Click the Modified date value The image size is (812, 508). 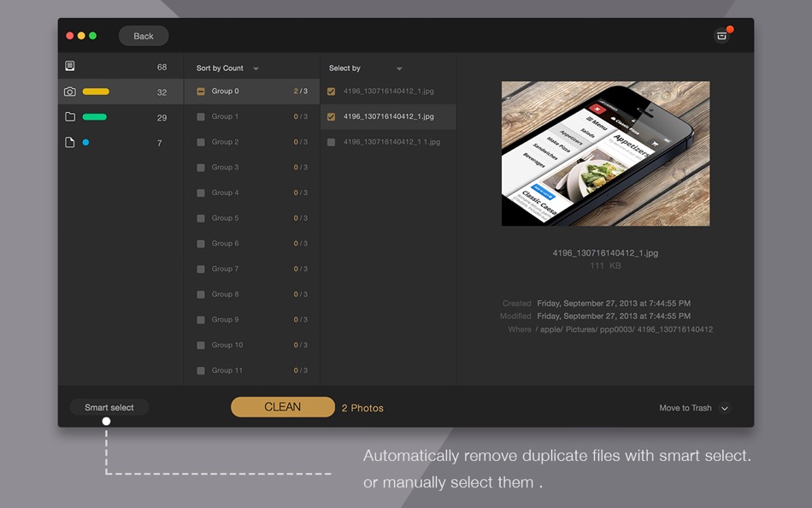614,316
